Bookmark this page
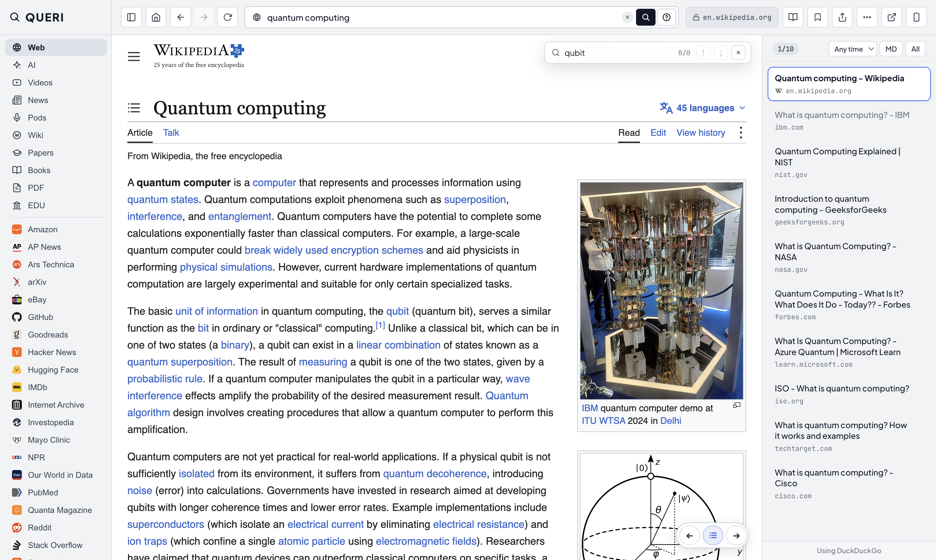Screen dimensions: 936x560 (x=817, y=17)
